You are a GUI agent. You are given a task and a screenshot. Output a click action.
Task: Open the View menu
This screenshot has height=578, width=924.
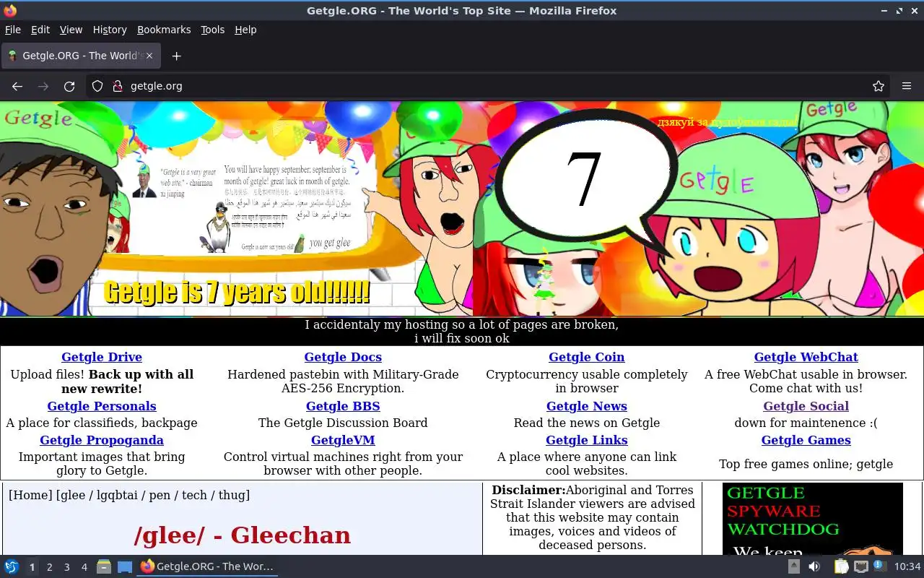click(x=71, y=30)
